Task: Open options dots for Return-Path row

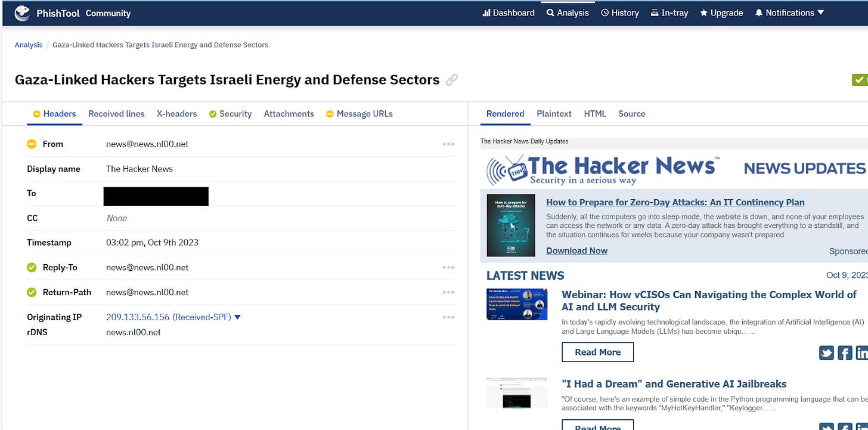Action: pyautogui.click(x=448, y=292)
